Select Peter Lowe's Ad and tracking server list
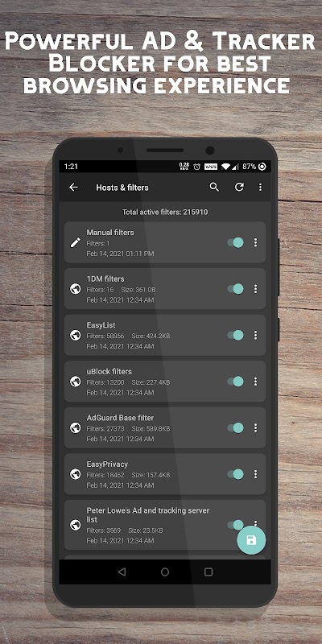This screenshot has height=644, width=322. (165, 525)
